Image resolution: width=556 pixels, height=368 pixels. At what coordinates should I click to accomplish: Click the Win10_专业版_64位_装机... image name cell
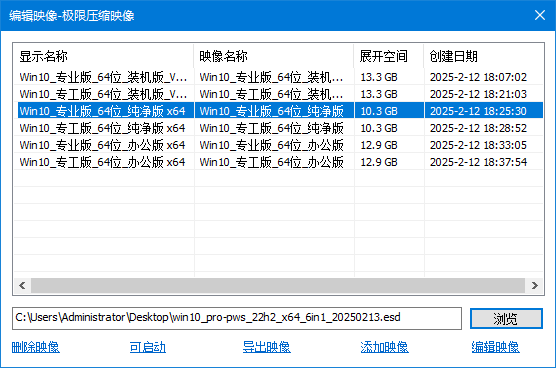point(271,77)
